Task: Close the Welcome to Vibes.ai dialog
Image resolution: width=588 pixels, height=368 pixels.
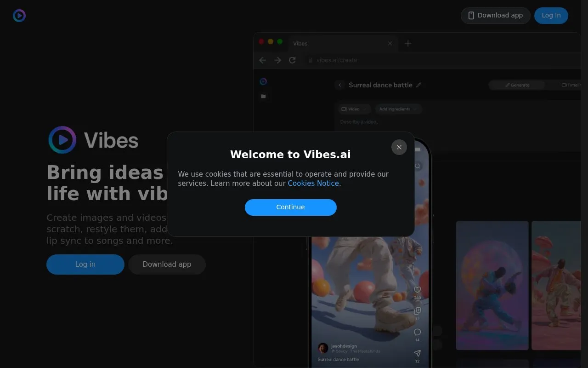Action: pyautogui.click(x=399, y=147)
